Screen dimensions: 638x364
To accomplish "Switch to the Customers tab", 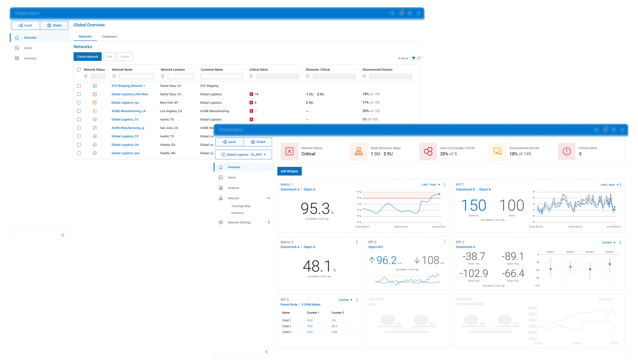I will click(x=109, y=36).
